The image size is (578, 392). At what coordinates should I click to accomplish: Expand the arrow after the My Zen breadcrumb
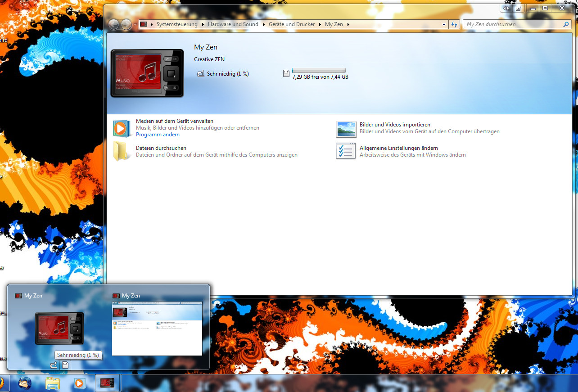348,24
